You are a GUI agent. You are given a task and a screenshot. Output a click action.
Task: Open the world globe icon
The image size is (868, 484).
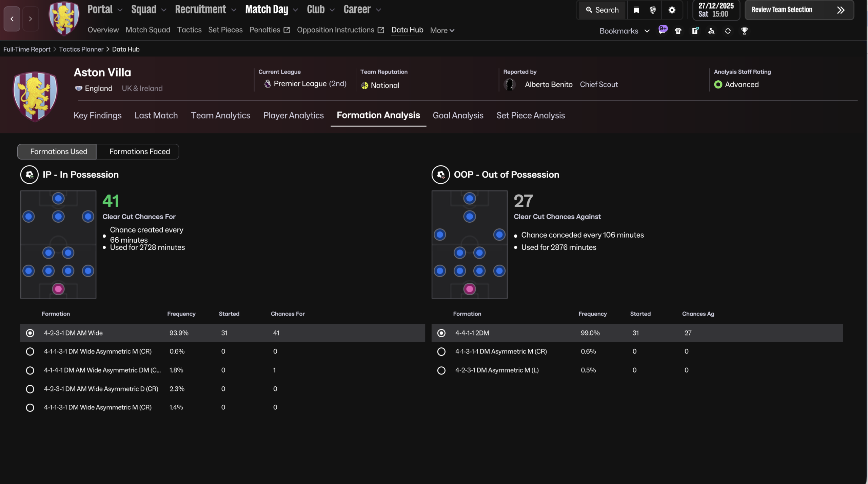[x=653, y=10]
